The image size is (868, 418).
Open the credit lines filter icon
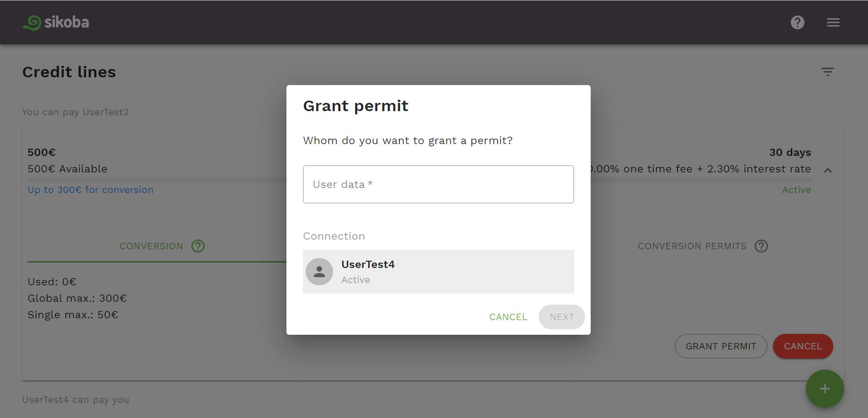[828, 72]
